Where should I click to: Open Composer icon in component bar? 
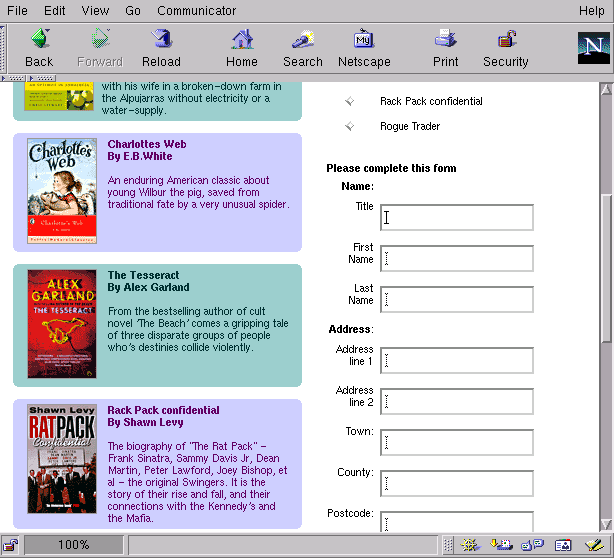(x=594, y=545)
